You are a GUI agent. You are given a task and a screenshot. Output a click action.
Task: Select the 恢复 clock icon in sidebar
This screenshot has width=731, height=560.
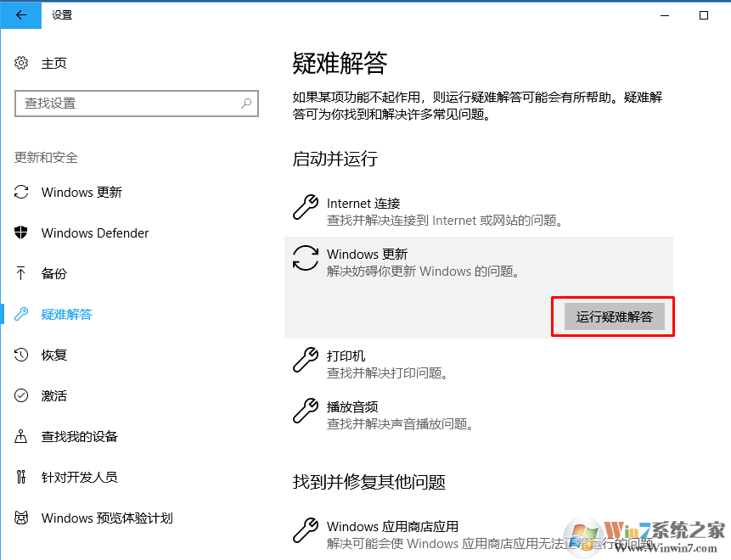coord(20,355)
